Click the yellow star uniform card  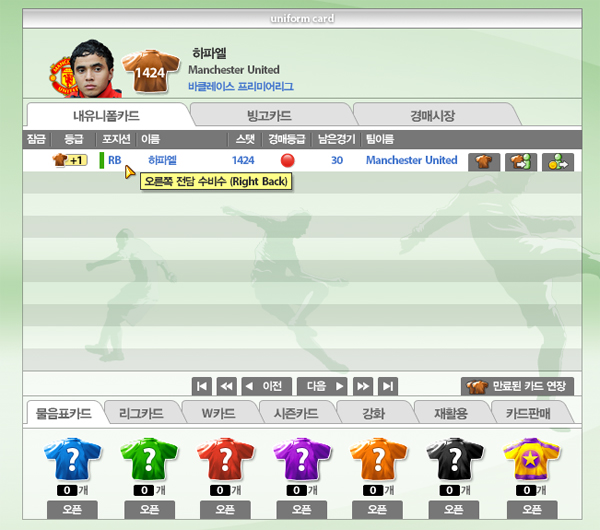point(532,459)
